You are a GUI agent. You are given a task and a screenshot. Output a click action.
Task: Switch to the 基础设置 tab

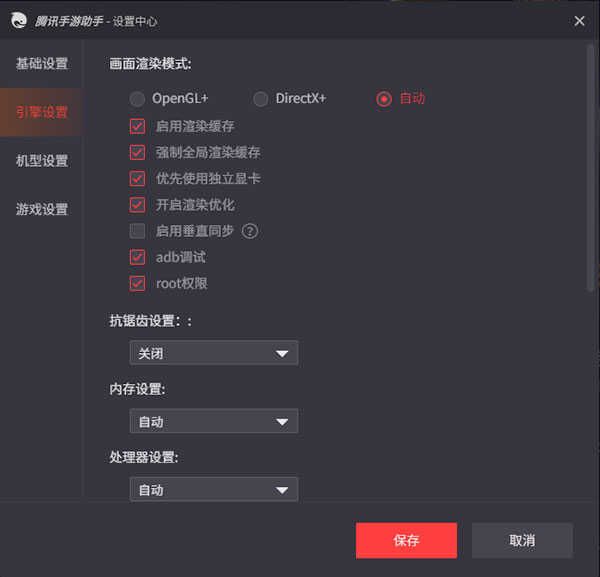41,64
